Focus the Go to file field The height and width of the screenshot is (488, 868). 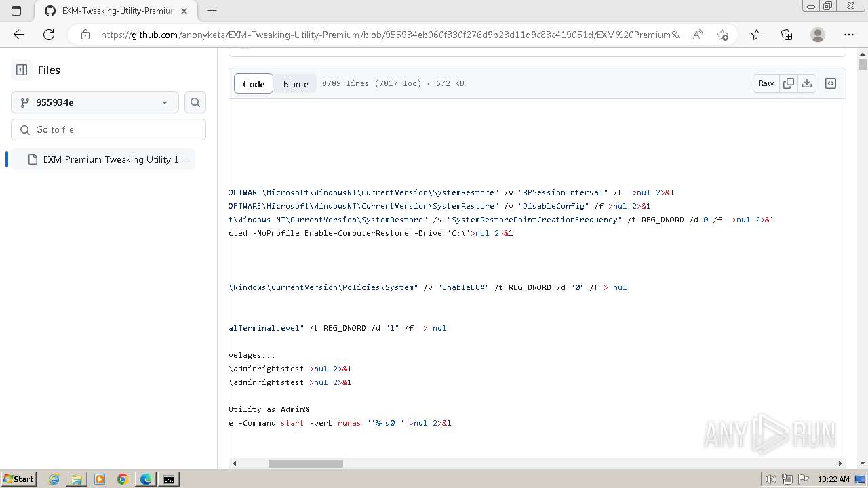point(108,129)
